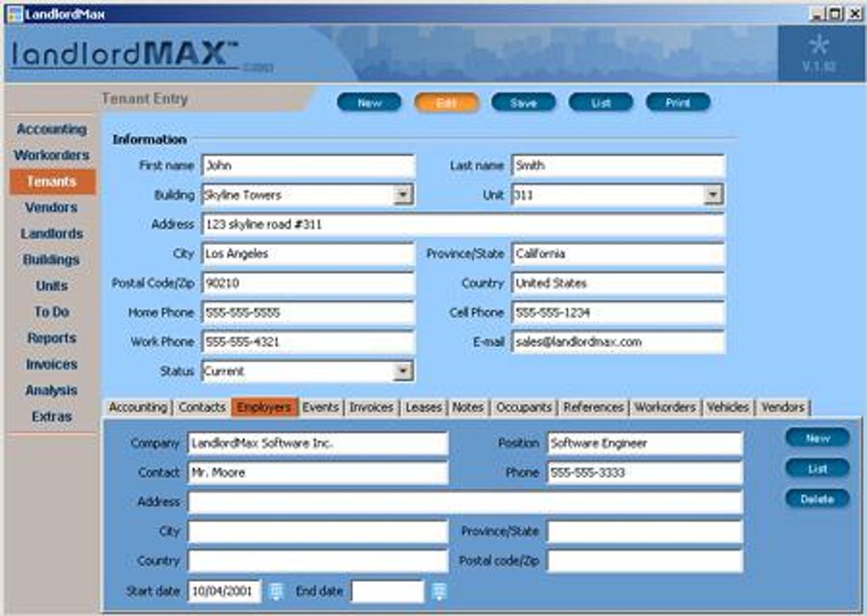
Task: Open Vendors in the sidebar
Action: click(51, 207)
